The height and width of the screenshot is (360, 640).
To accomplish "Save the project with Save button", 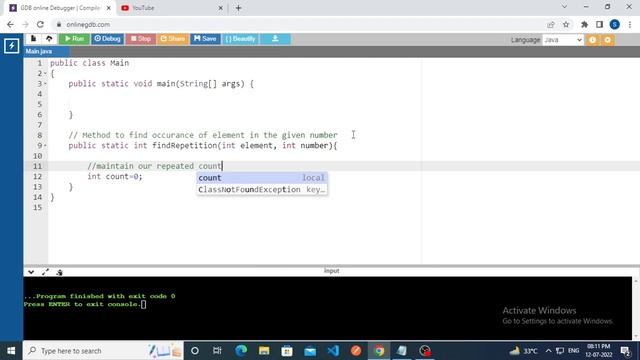I will point(205,39).
